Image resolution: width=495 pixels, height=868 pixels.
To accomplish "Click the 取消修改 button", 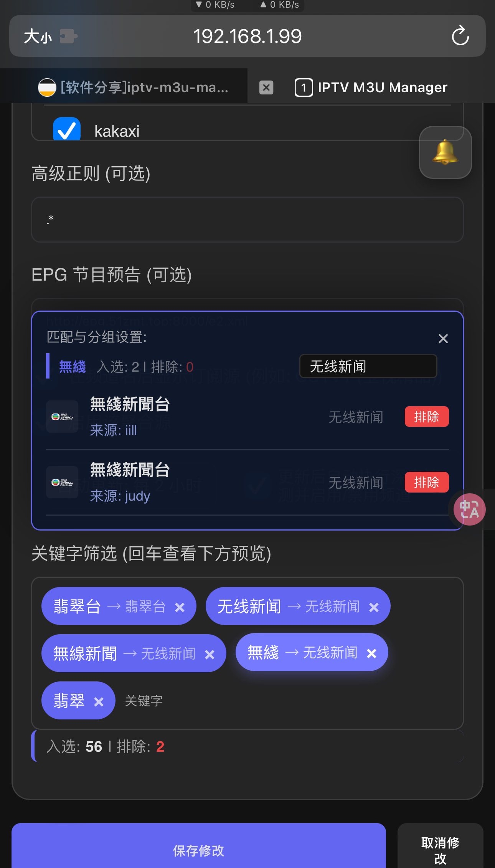I will pos(440,846).
